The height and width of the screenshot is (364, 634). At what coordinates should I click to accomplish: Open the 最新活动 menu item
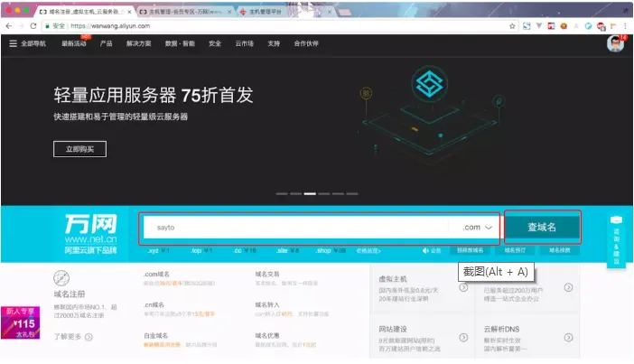[74, 43]
